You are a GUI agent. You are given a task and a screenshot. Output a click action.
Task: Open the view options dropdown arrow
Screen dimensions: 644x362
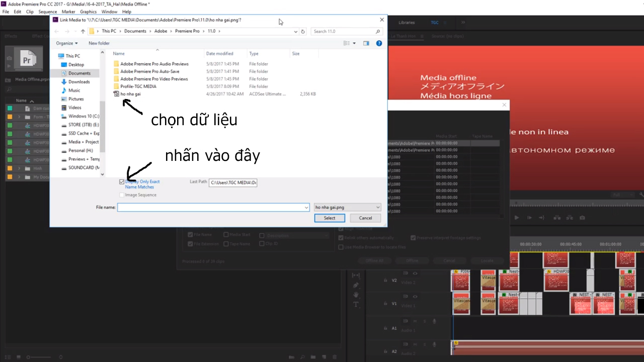pos(354,43)
